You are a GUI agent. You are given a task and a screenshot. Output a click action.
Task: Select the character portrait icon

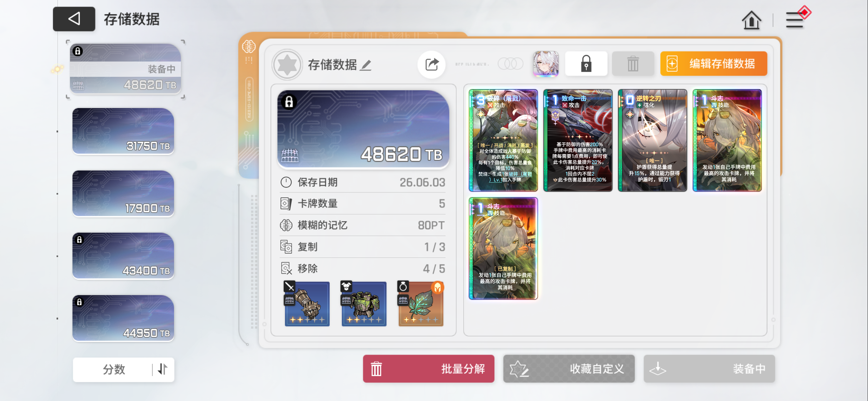point(546,64)
